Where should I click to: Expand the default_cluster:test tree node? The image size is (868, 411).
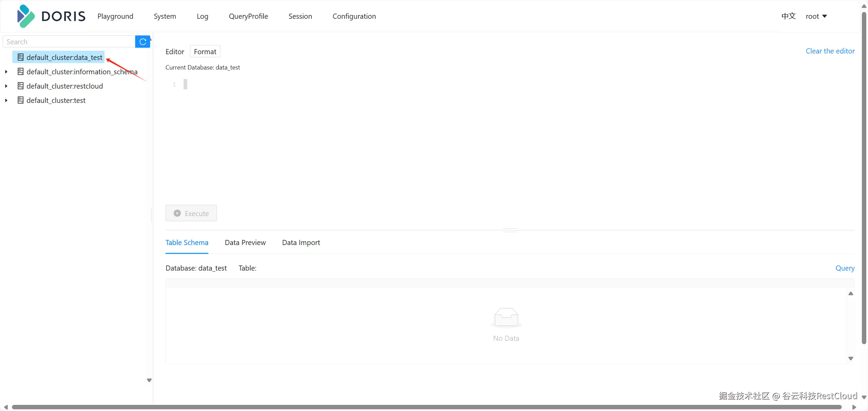coord(6,101)
